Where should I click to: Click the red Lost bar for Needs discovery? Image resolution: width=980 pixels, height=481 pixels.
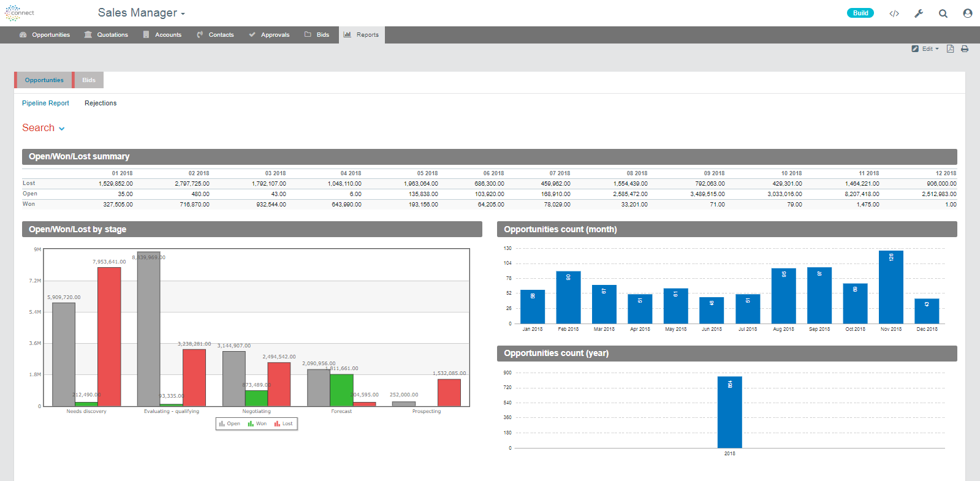(x=109, y=337)
